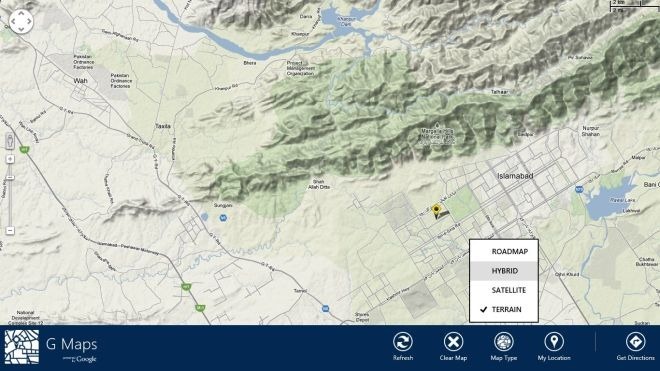Select the ROADMAP map type

[504, 251]
